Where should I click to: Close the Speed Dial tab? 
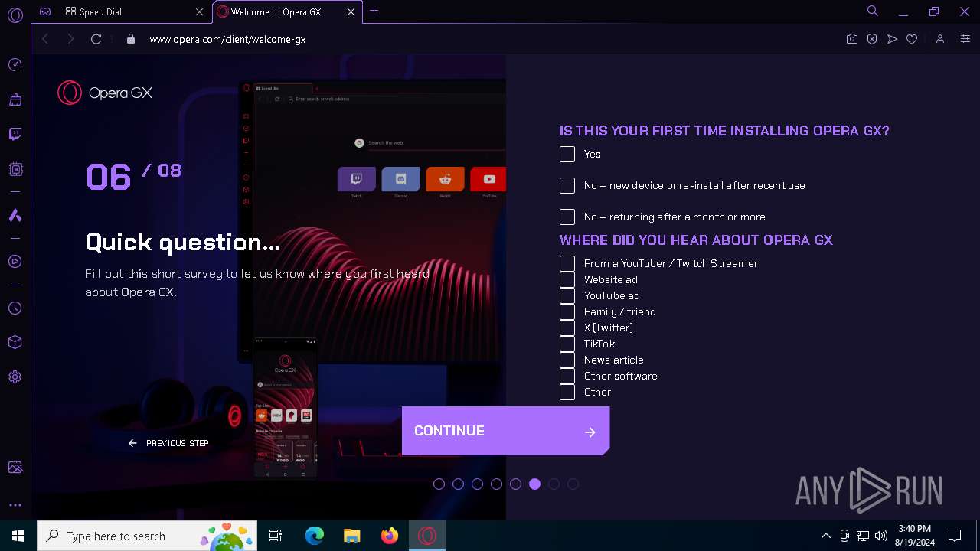pyautogui.click(x=200, y=11)
